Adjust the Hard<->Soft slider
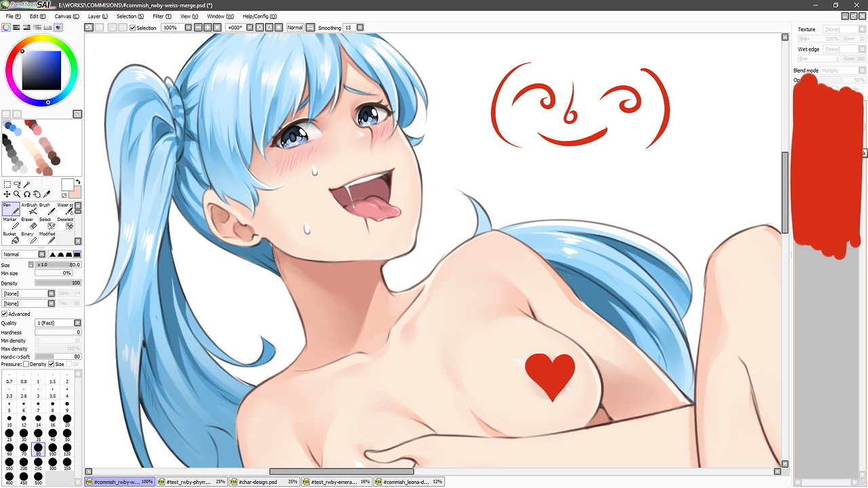Viewport: 868px width, 488px height. coord(58,357)
